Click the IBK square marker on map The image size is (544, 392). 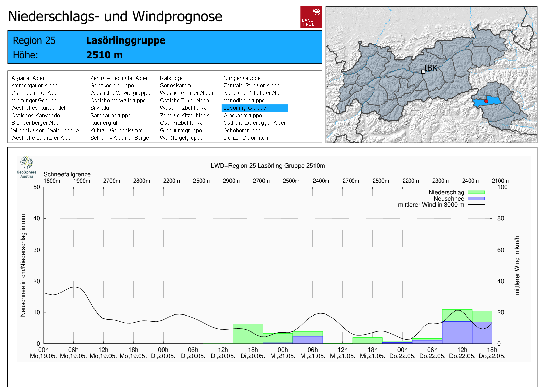423,72
